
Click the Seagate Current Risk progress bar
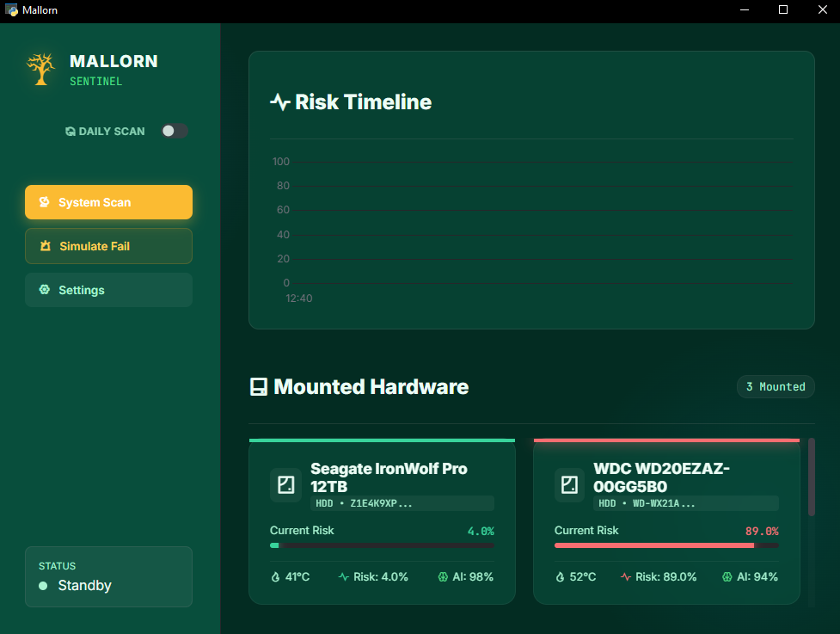382,545
